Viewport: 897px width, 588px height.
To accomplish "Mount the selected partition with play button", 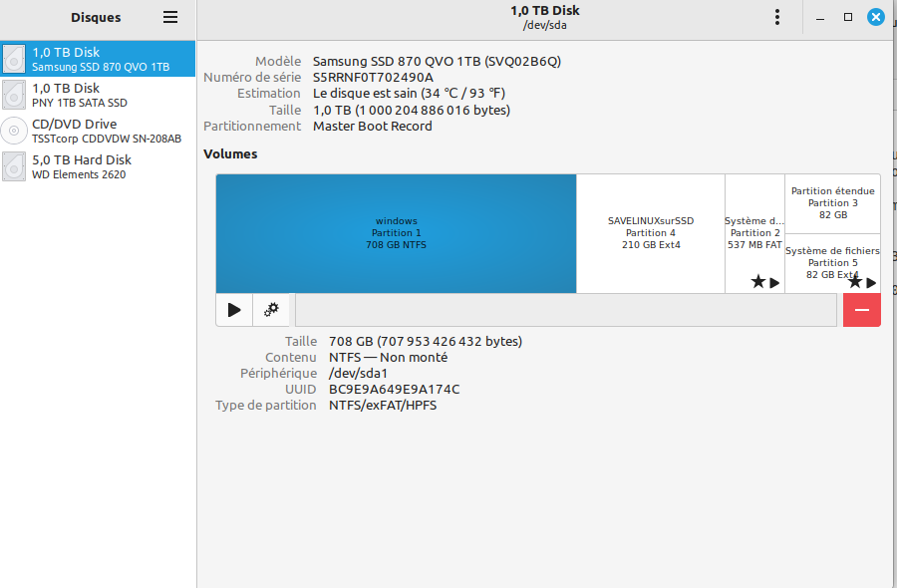I will 234,310.
